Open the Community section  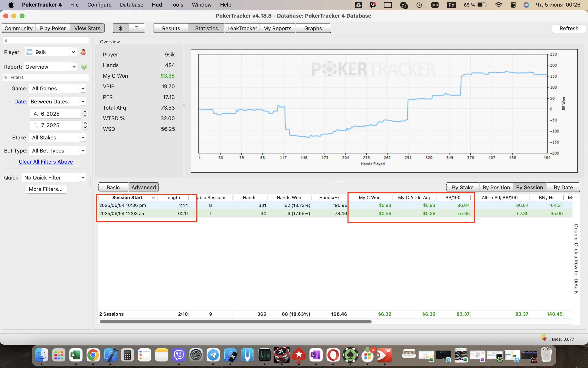18,28
